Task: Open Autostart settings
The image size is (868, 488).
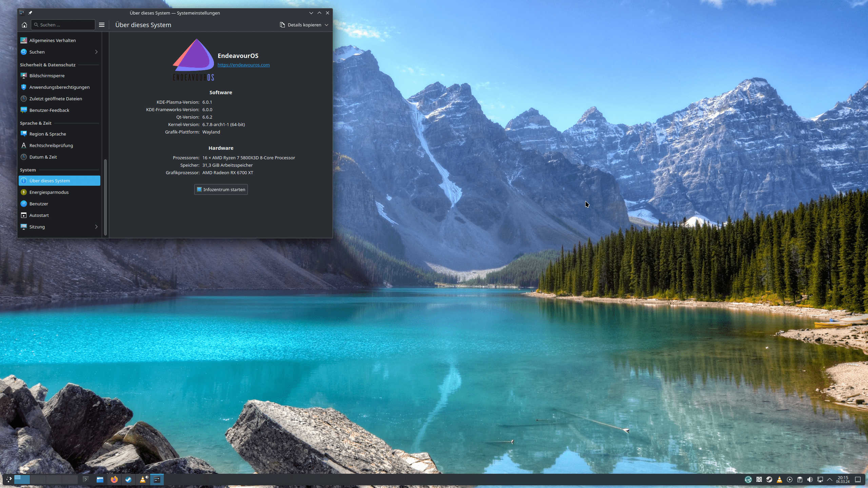Action: click(x=59, y=215)
